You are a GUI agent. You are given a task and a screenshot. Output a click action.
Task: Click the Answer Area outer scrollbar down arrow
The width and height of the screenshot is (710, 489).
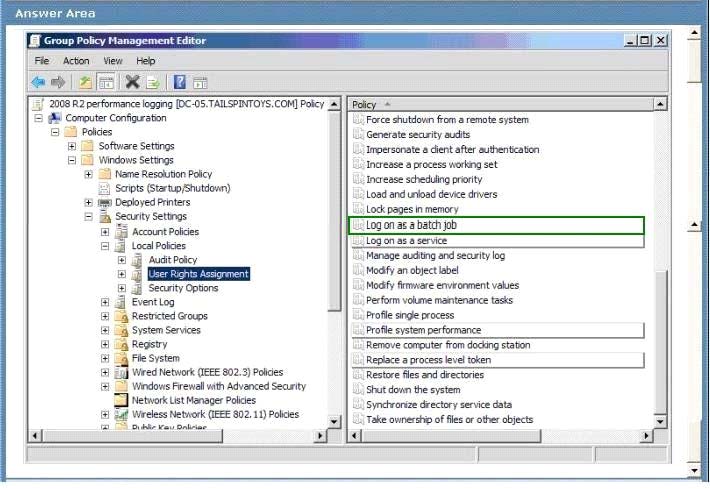pyautogui.click(x=695, y=471)
